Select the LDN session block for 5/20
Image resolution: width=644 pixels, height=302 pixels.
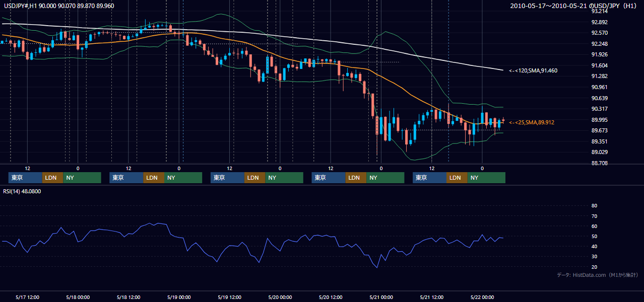356,178
